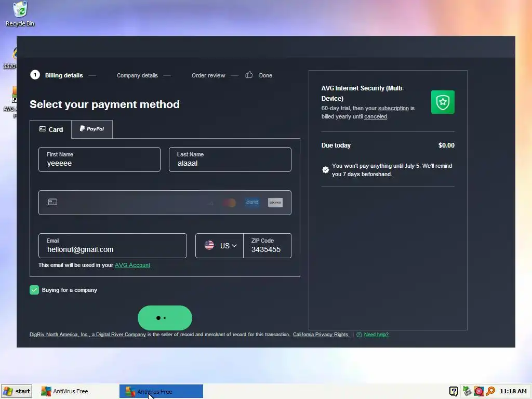The width and height of the screenshot is (532, 399).
Task: Click the Company details step
Action: [137, 75]
